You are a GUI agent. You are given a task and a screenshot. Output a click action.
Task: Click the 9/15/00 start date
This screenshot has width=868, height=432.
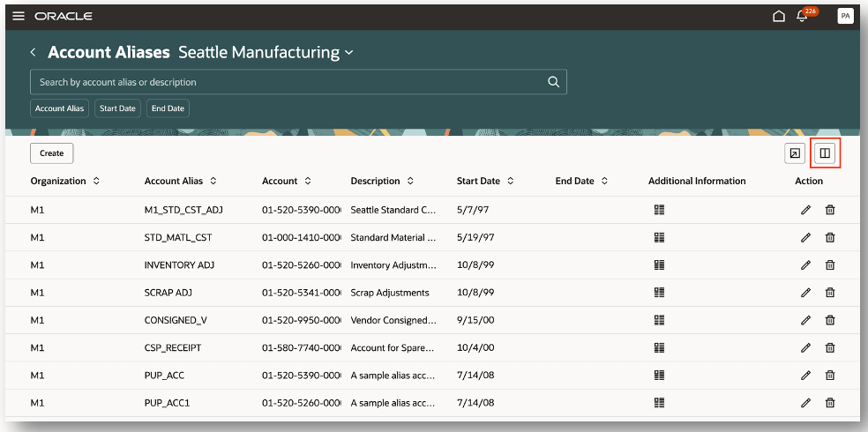tap(475, 320)
